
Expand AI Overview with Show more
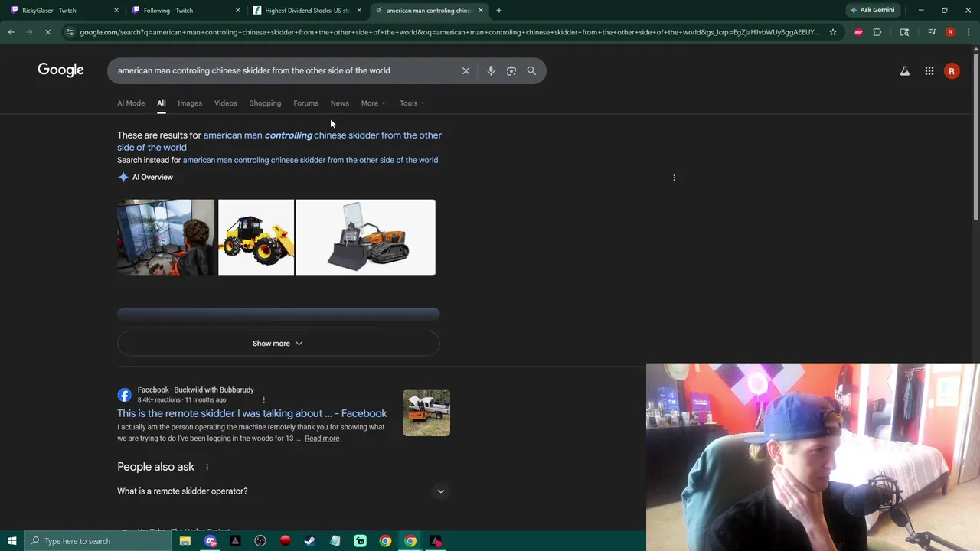point(278,344)
